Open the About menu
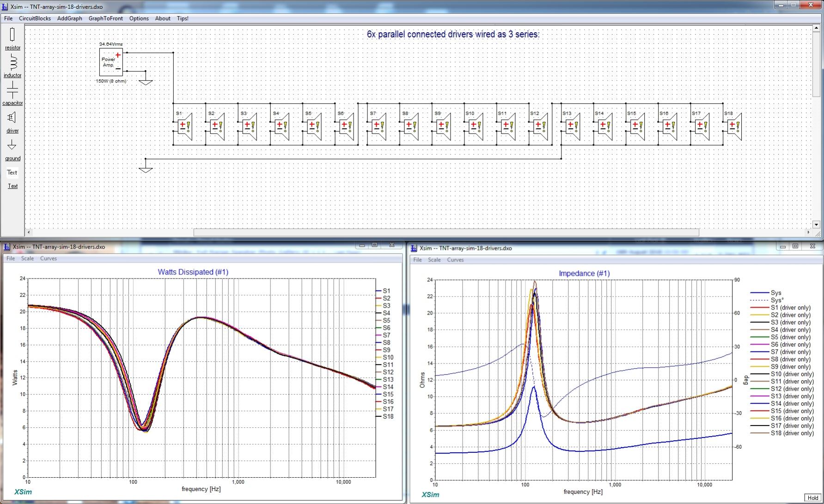 (x=163, y=18)
